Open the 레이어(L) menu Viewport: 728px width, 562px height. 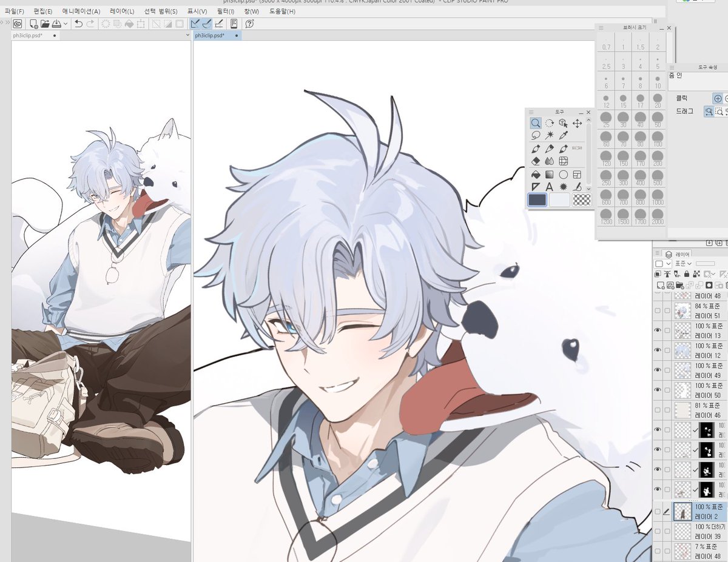click(x=123, y=11)
